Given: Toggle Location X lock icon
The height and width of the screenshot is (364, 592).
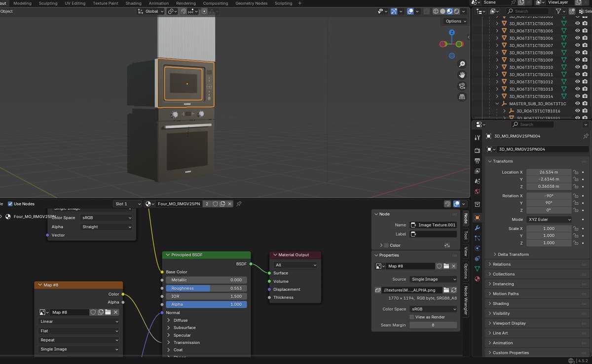Looking at the screenshot, I should [x=575, y=172].
